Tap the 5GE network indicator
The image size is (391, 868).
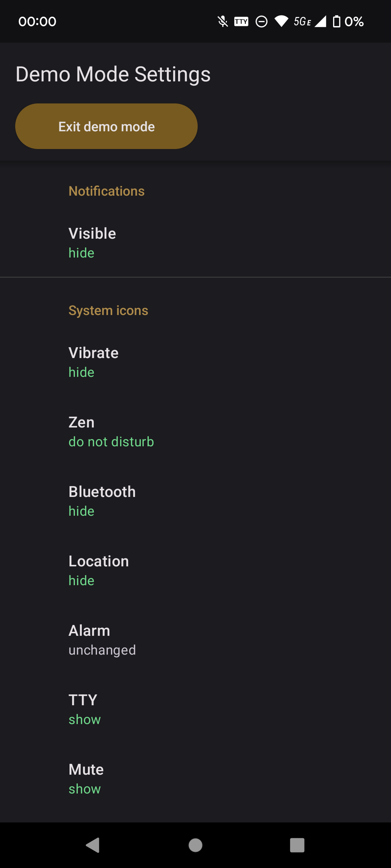[x=302, y=22]
